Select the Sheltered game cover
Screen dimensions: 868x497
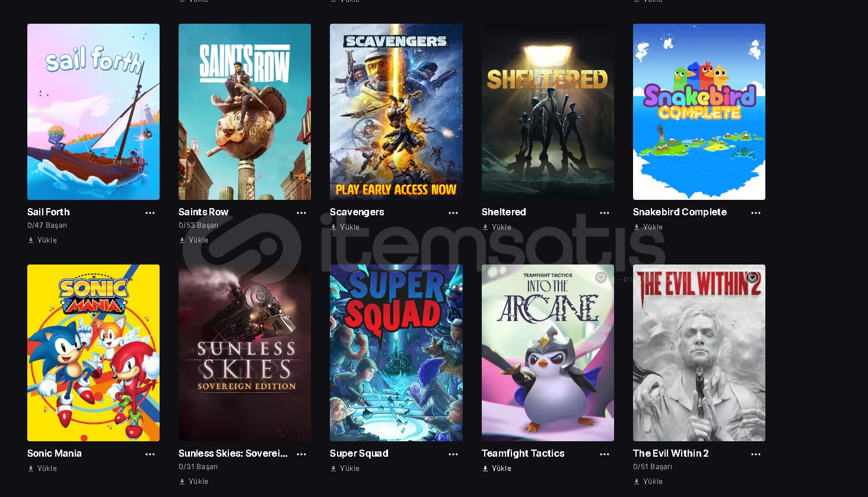[x=548, y=111]
